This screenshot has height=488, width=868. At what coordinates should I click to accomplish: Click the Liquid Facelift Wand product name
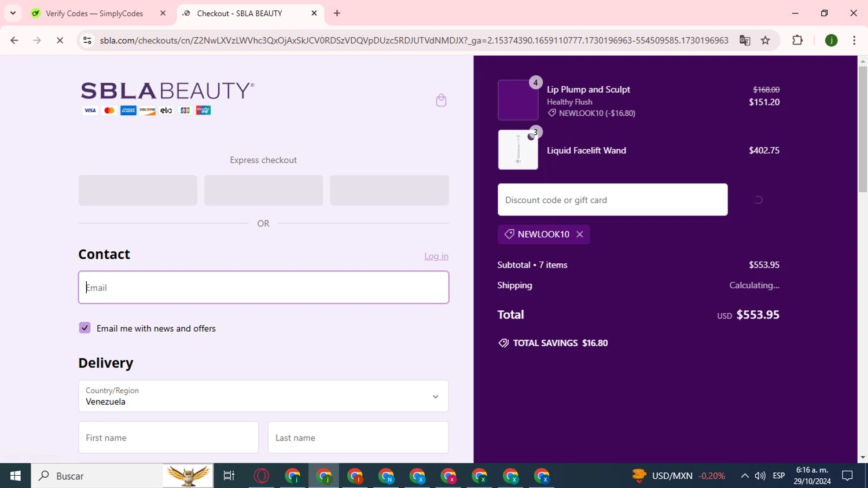tap(586, 151)
